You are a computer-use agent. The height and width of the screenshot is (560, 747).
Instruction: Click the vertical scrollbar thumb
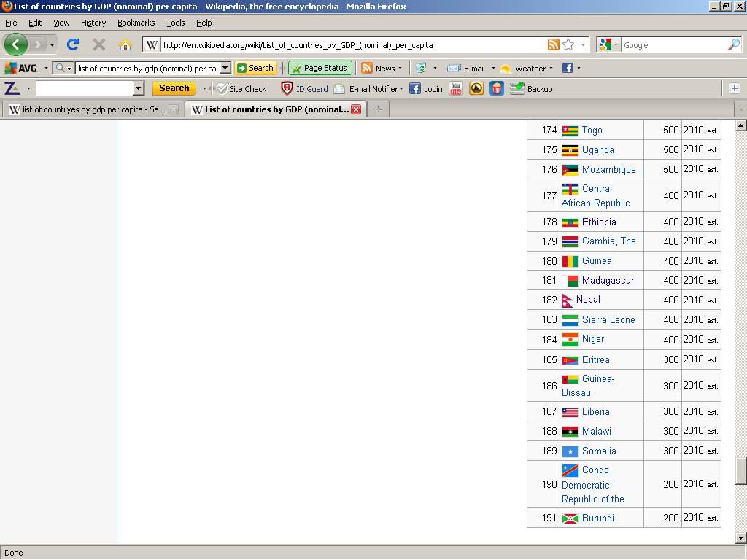pos(740,470)
